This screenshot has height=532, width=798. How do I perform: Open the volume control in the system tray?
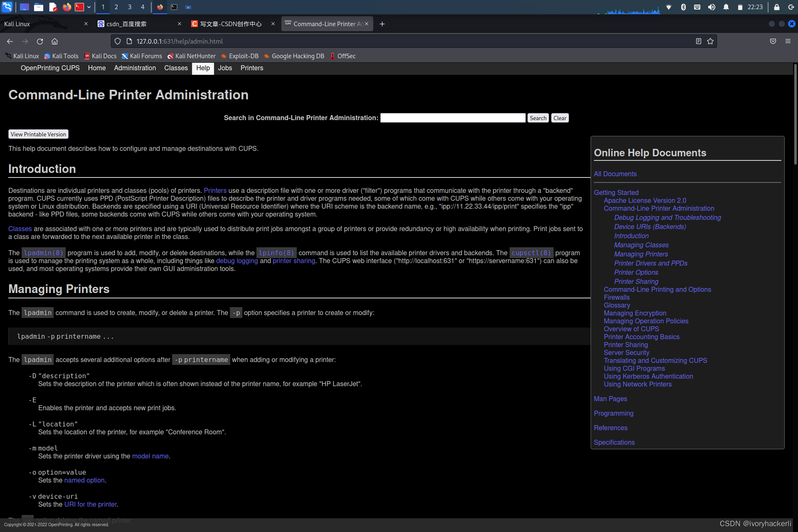pyautogui.click(x=712, y=7)
